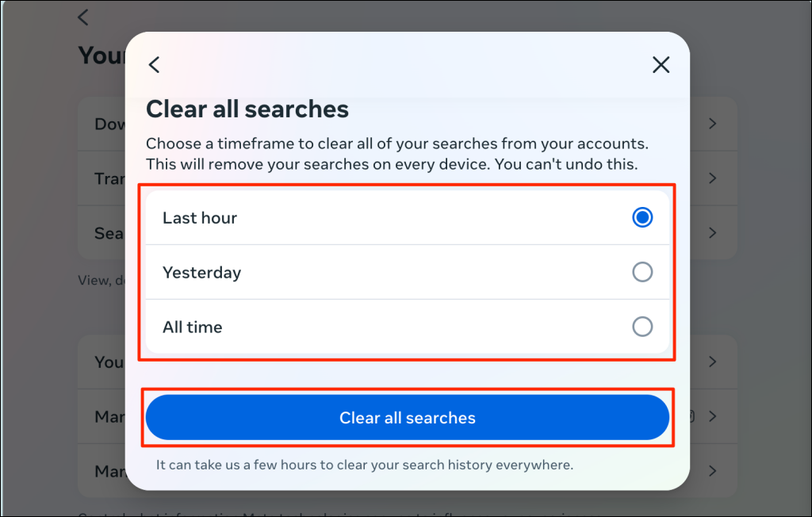
Task: Select the Last hour radio button
Action: (642, 217)
